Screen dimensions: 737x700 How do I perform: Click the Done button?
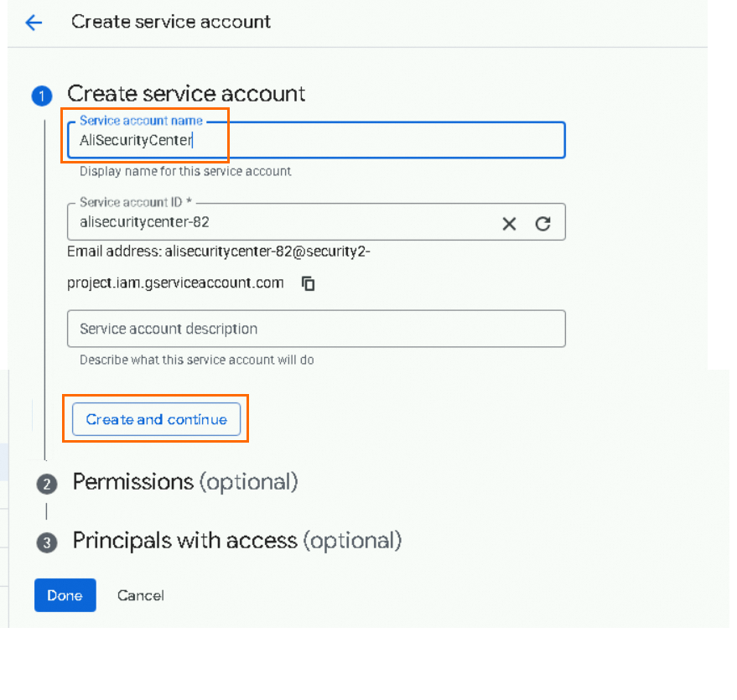click(x=65, y=595)
